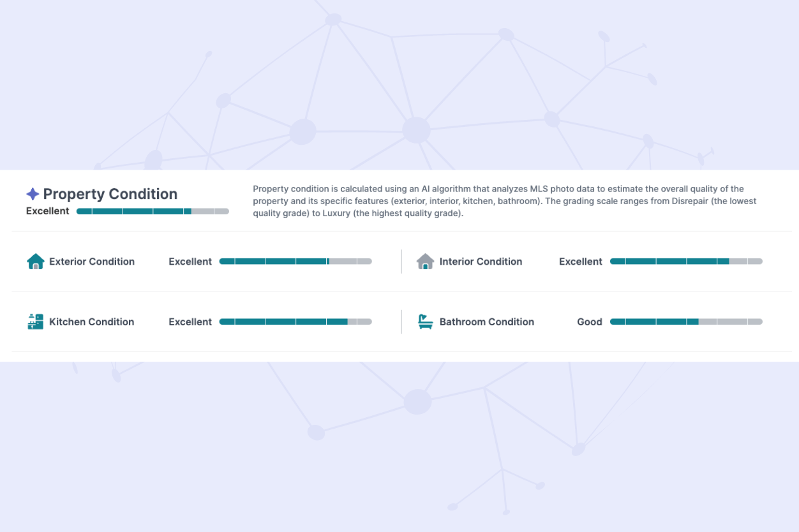Viewport: 799px width, 532px height.
Task: Click the Interior Condition rating bar
Action: [686, 261]
